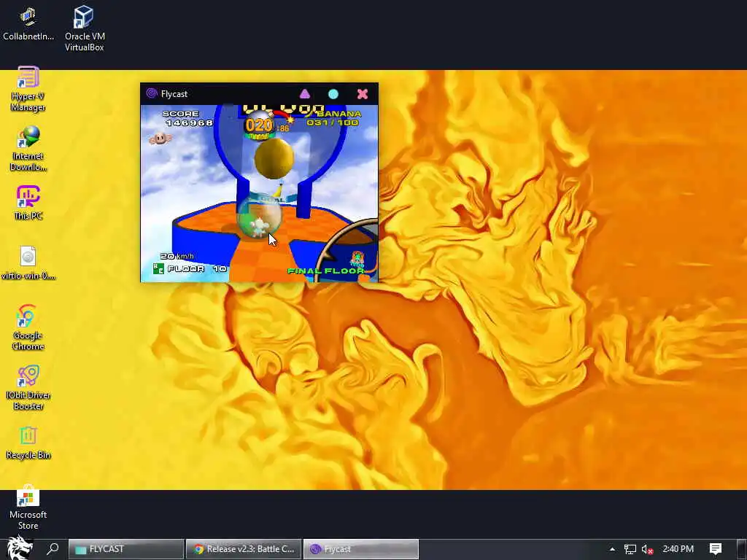Screen dimensions: 747x560
Task: Select the Microsoft Store desktop icon
Action: [28, 507]
